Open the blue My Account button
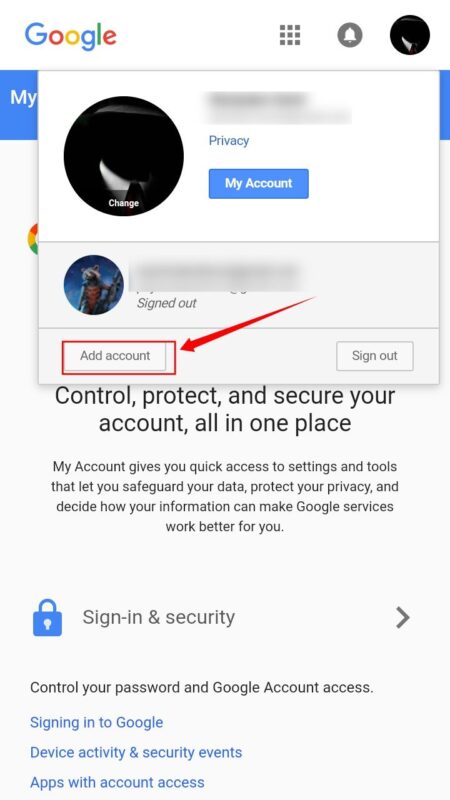Viewport: 450px width, 800px height. pos(259,184)
